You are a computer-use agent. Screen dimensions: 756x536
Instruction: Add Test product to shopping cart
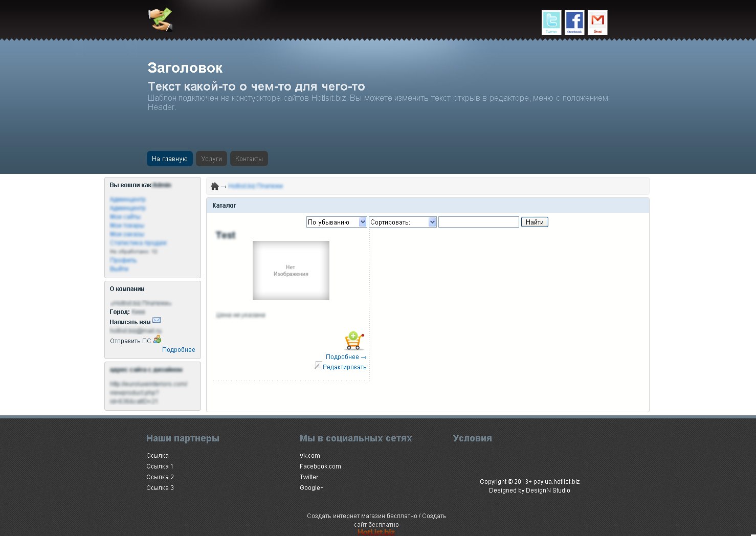click(354, 341)
